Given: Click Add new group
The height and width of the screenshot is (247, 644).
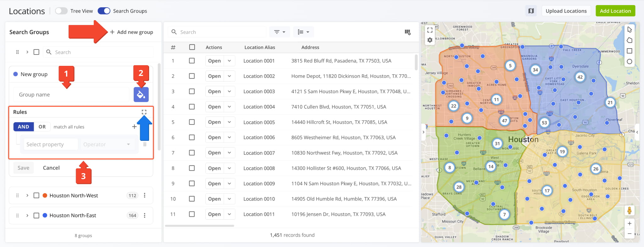Looking at the screenshot, I should [131, 32].
